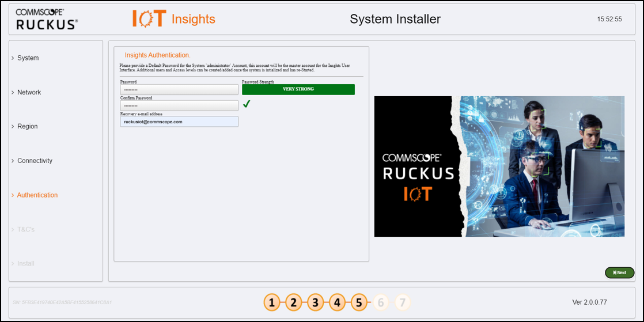Screen dimensions: 644x322
Task: Click the Ver 2.0.0.77 version text
Action: 589,302
